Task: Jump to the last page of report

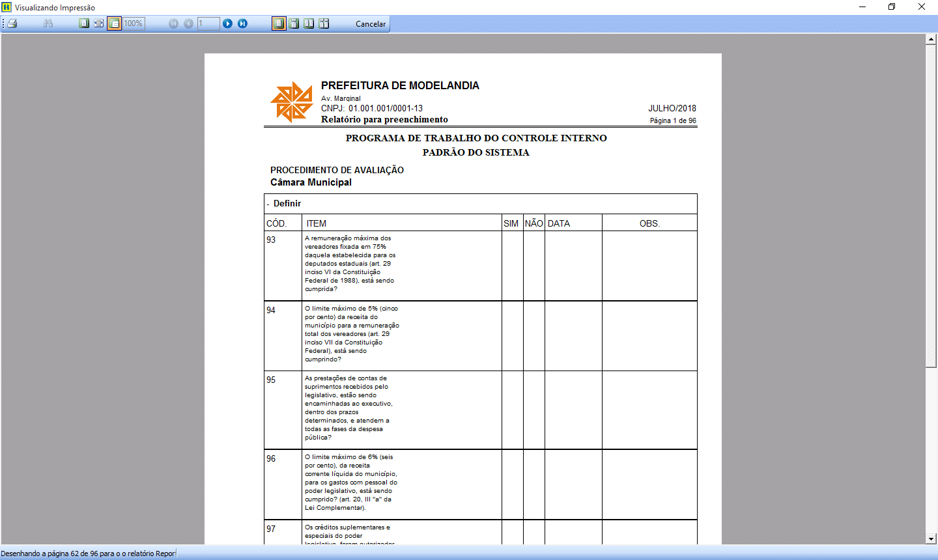Action: (242, 23)
